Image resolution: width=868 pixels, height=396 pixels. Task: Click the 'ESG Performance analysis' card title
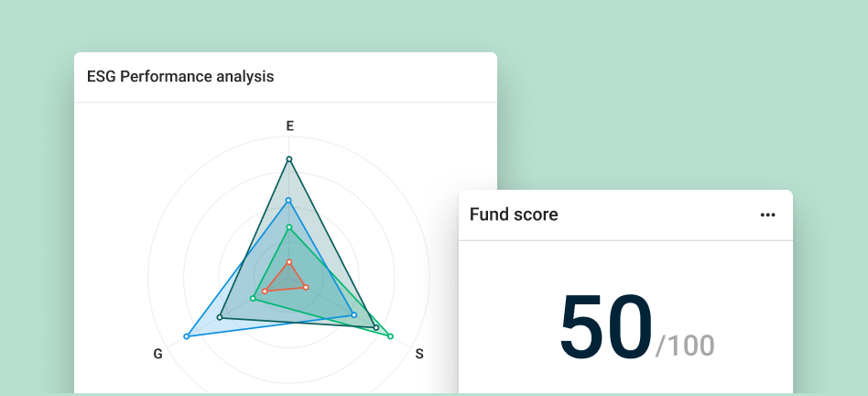coord(180,77)
